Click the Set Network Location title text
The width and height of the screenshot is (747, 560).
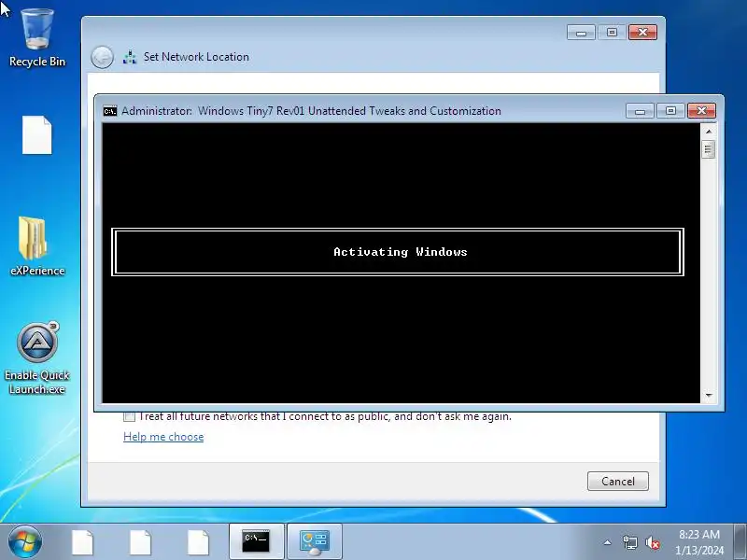(196, 57)
